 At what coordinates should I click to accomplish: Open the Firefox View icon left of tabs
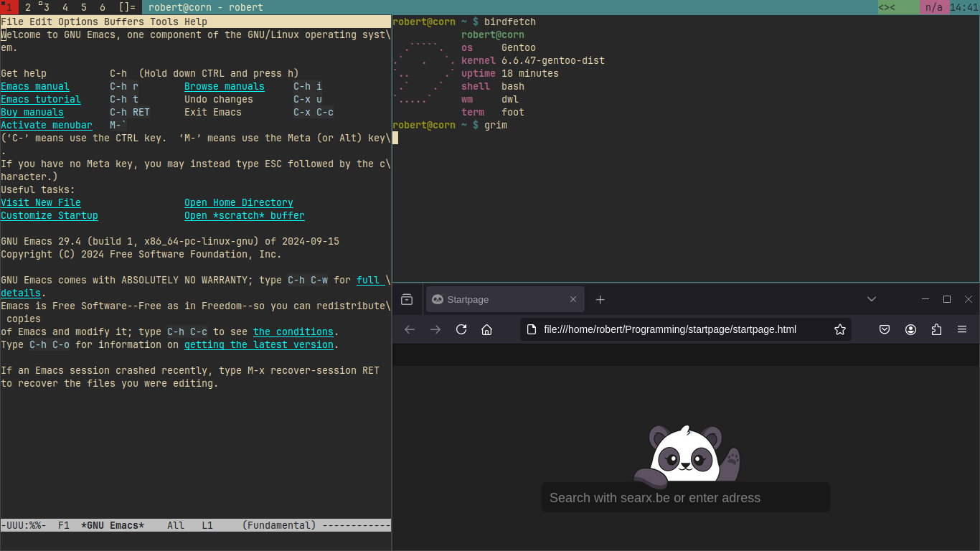tap(407, 299)
